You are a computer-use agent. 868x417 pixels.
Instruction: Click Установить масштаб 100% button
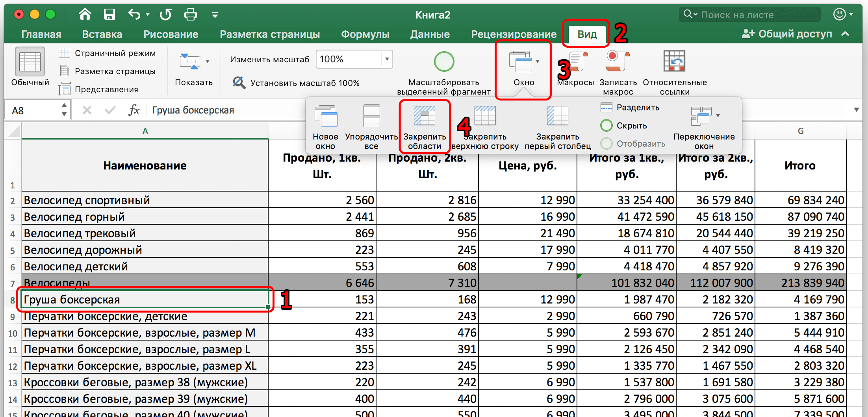coord(296,83)
